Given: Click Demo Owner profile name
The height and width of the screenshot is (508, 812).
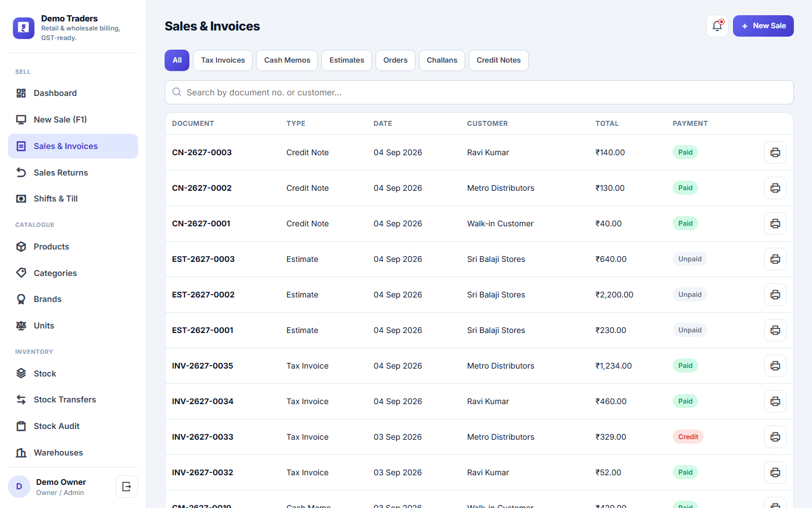Looking at the screenshot, I should 61,482.
